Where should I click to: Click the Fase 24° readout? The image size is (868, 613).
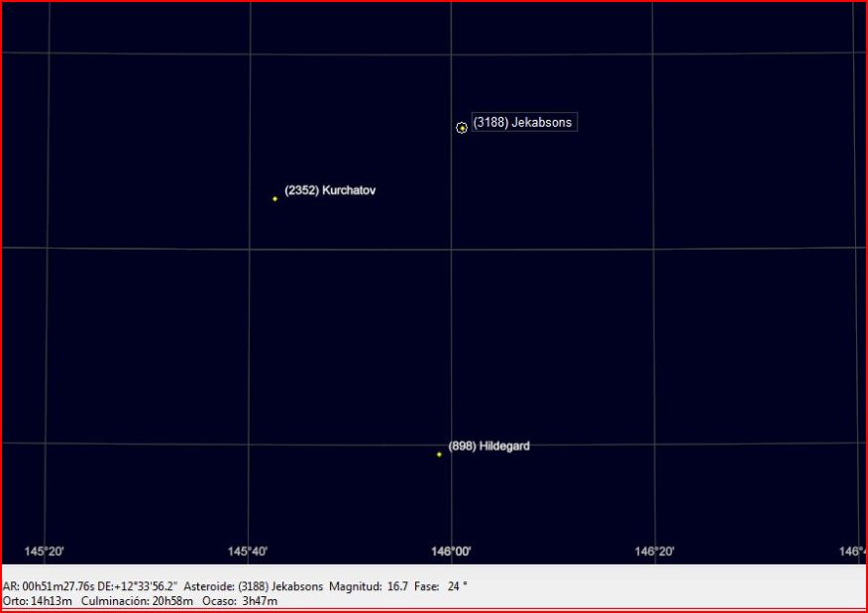point(441,586)
